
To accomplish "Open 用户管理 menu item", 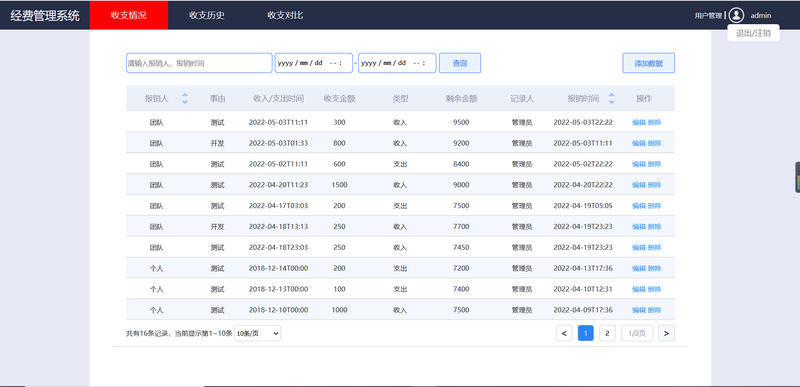I will pos(708,16).
